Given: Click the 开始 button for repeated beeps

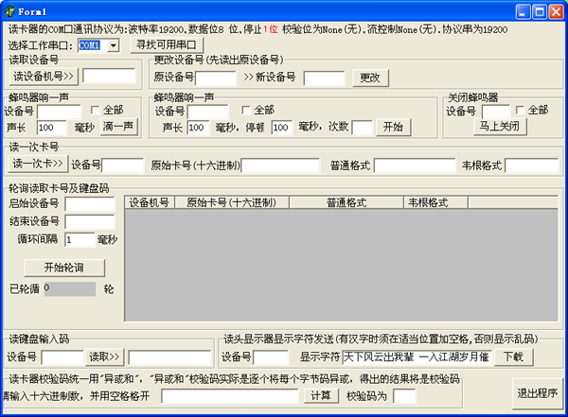Looking at the screenshot, I should 393,127.
